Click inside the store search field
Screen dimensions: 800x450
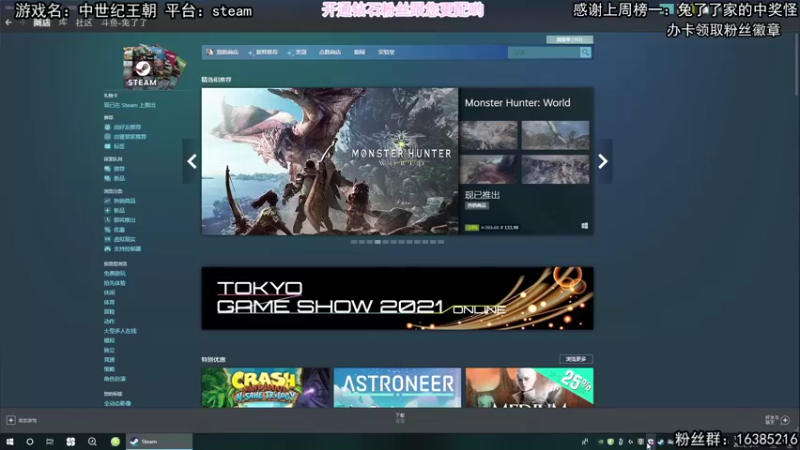tap(544, 53)
